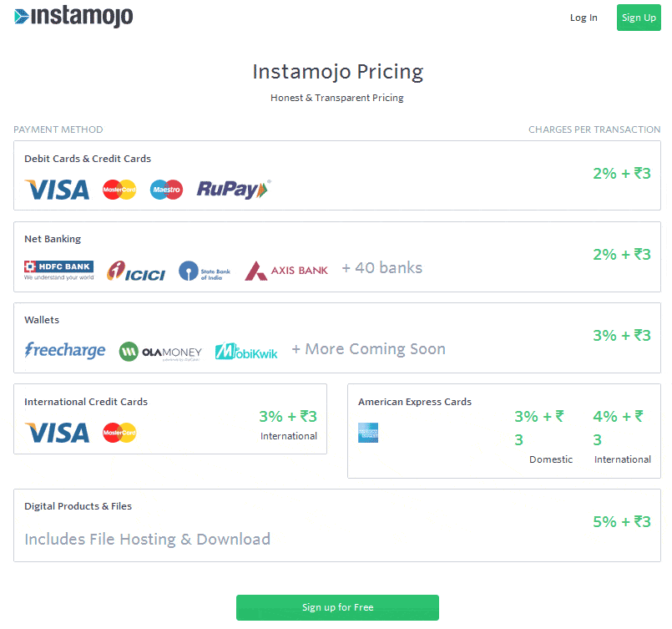
Task: Click the MasterCard logo under Debit Cards
Action: click(119, 190)
